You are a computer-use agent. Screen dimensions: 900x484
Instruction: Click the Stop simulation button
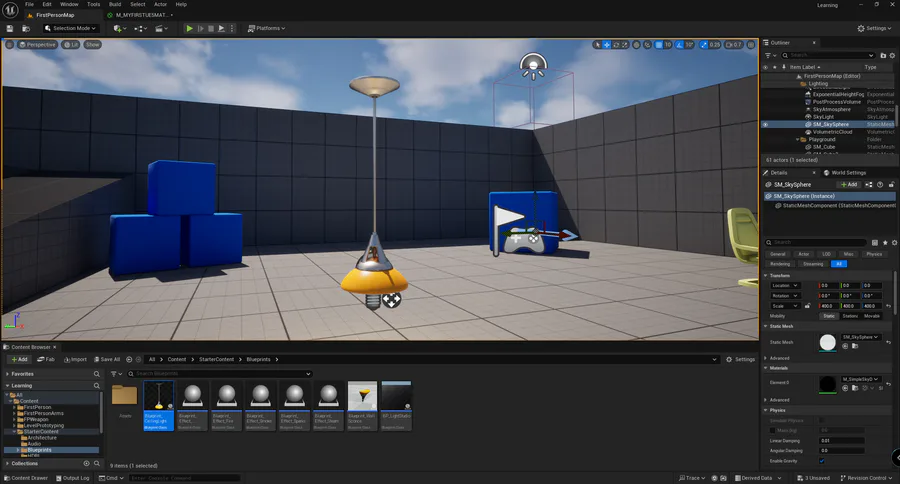click(x=211, y=28)
